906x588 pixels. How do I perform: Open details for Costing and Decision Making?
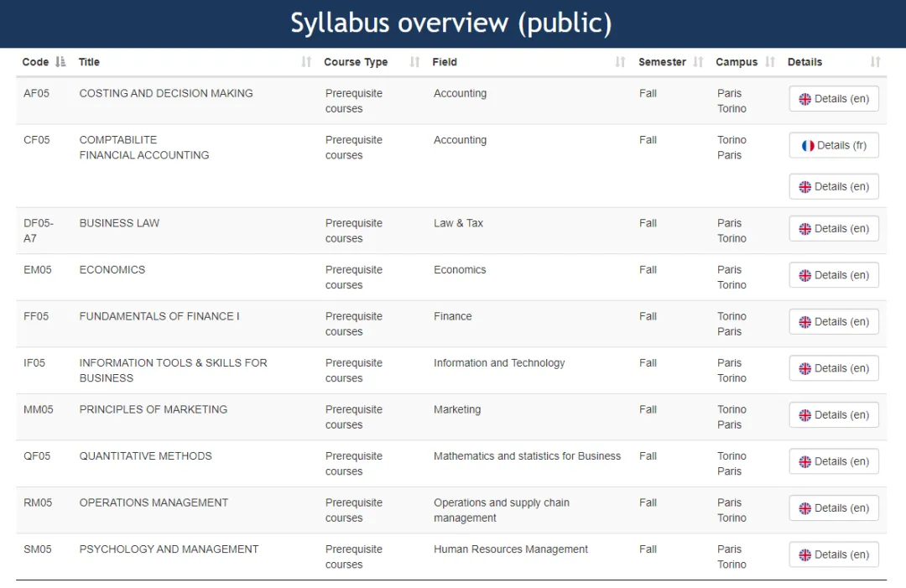click(834, 99)
